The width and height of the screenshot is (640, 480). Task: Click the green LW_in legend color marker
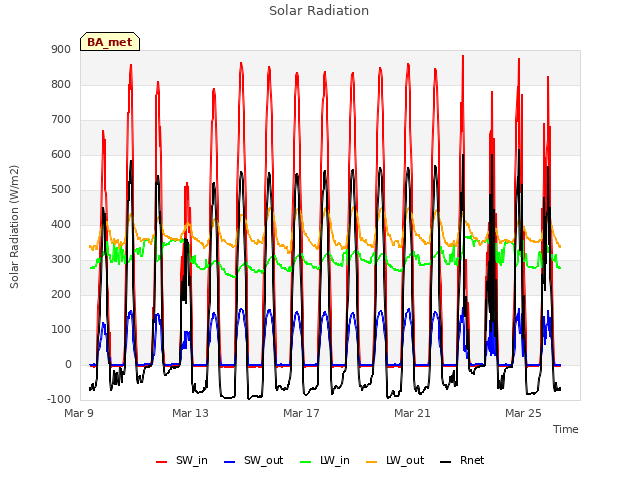point(306,462)
